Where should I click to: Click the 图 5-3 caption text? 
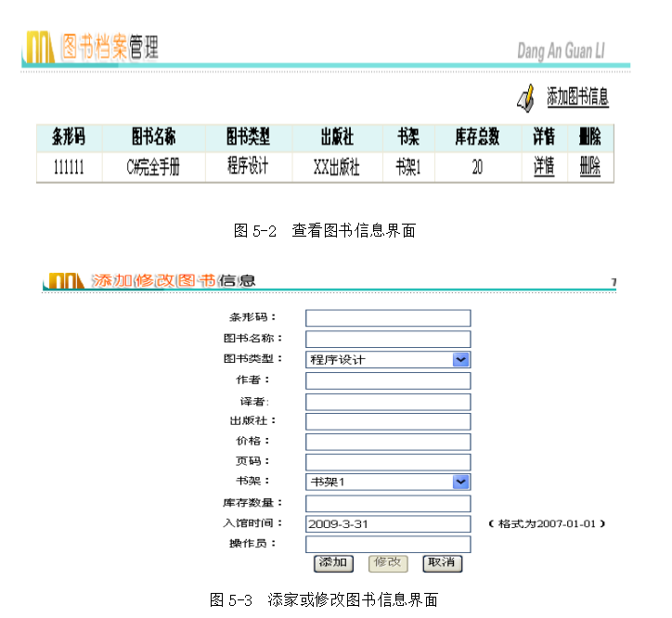pyautogui.click(x=324, y=600)
